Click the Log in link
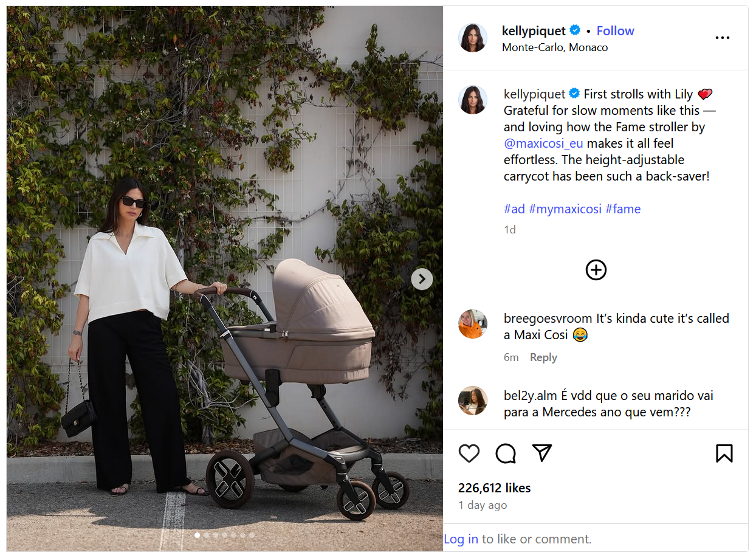Viewport: 756px width, 558px height. 461,539
